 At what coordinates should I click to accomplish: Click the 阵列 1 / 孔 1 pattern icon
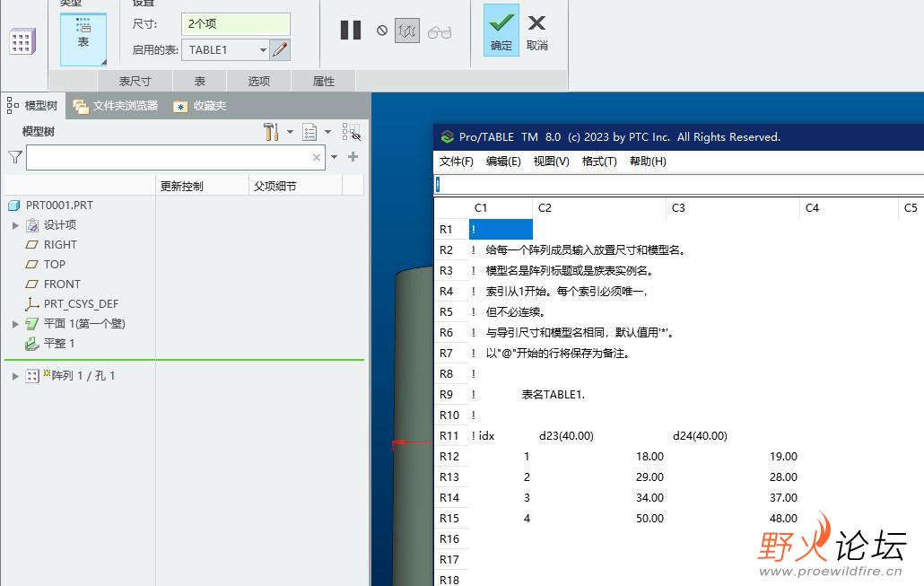coord(32,376)
